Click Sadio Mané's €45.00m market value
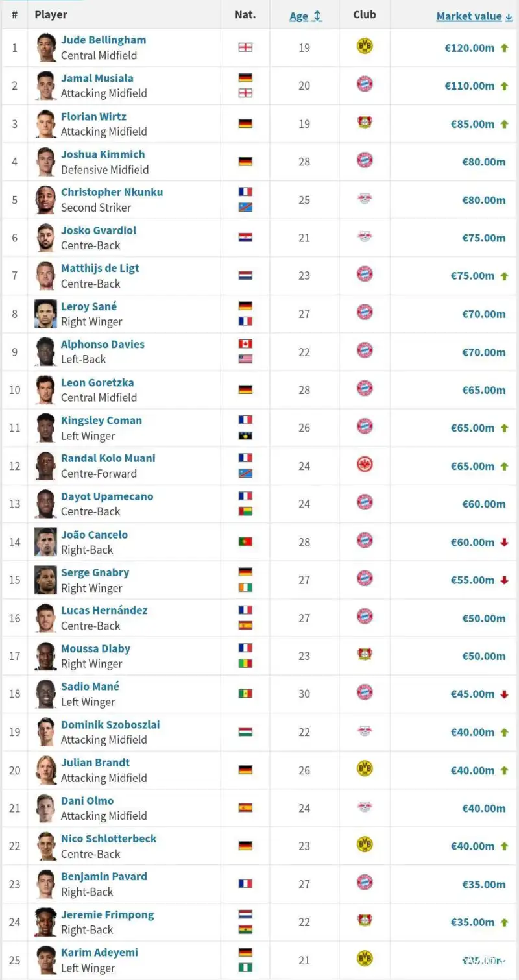 pos(472,694)
